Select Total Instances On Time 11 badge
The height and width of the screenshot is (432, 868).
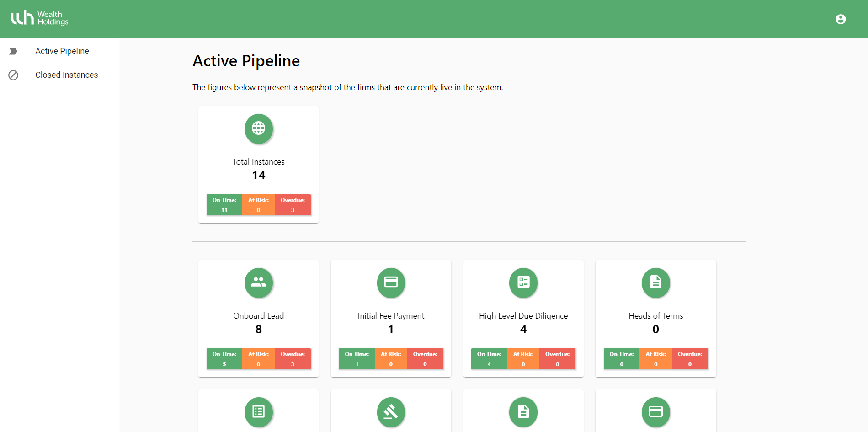(x=224, y=205)
